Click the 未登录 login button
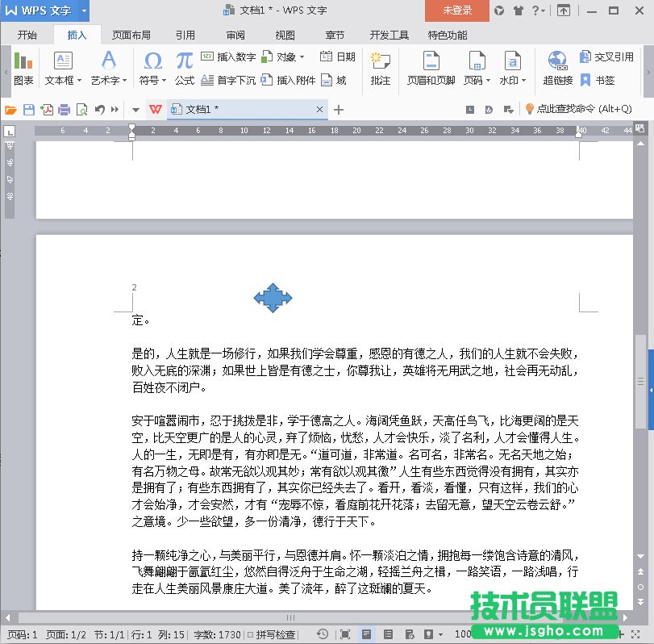 click(x=457, y=10)
